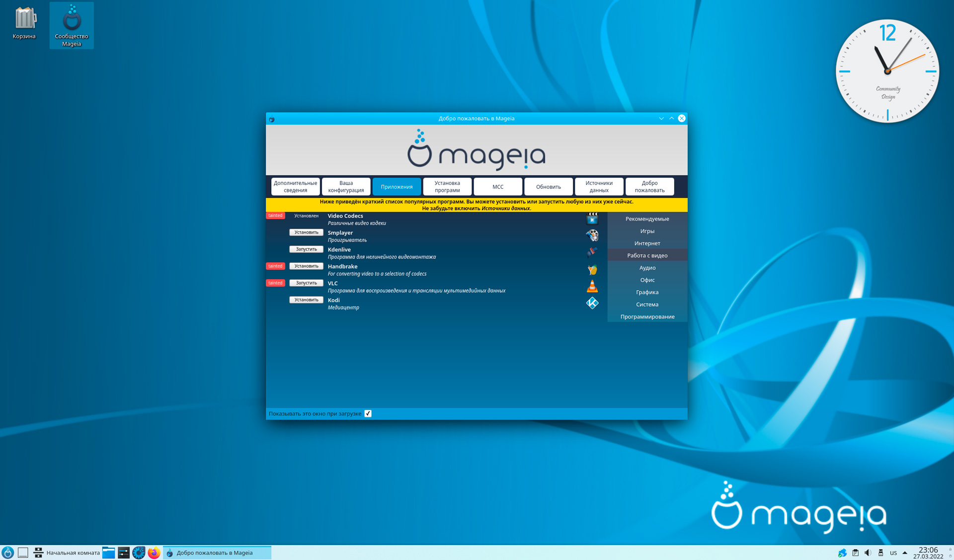
Task: Click the Kdenlive app icon
Action: click(x=592, y=252)
